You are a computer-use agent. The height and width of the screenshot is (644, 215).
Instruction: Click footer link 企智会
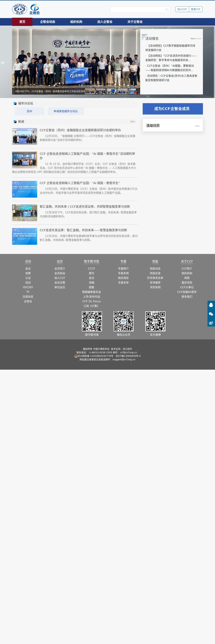[x=28, y=301]
